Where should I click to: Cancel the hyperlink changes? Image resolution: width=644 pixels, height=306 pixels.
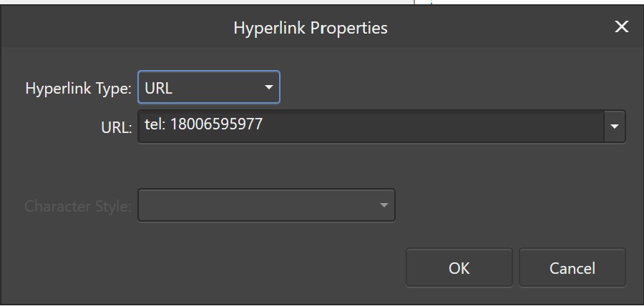coord(572,268)
